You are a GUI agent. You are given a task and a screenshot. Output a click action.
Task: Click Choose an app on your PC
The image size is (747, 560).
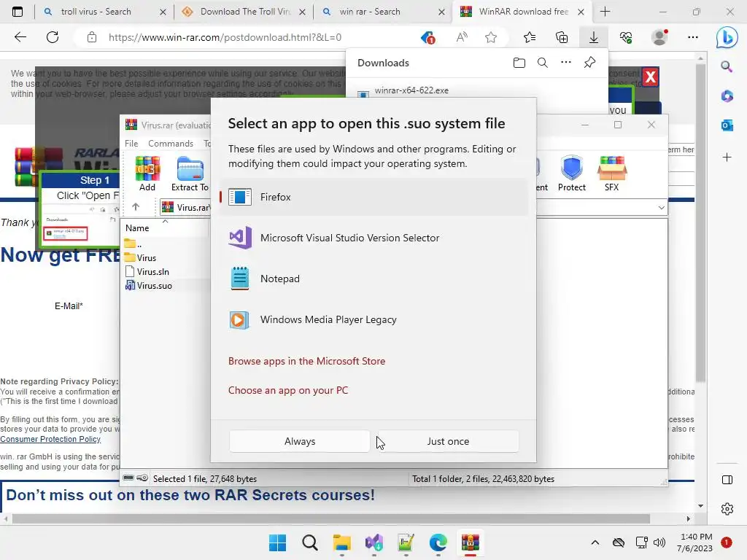288,390
